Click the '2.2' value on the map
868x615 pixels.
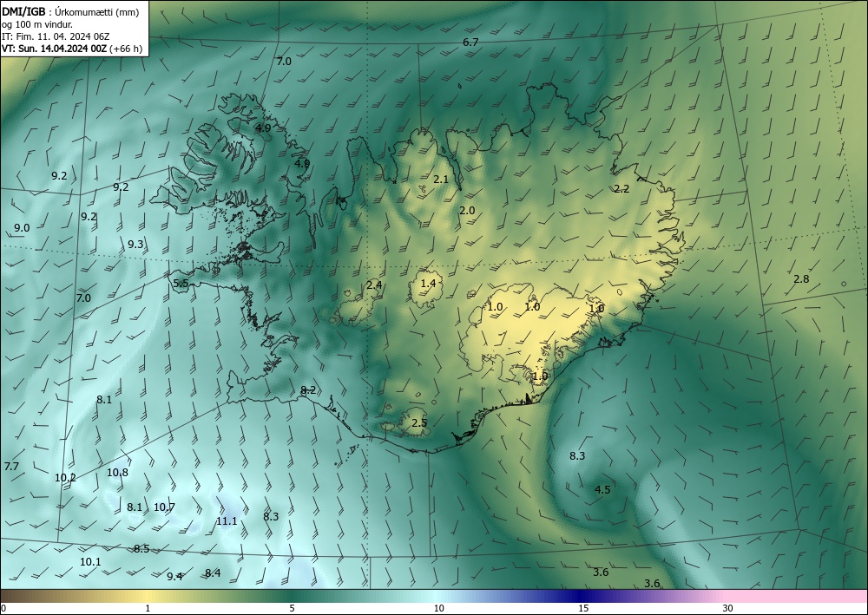621,189
